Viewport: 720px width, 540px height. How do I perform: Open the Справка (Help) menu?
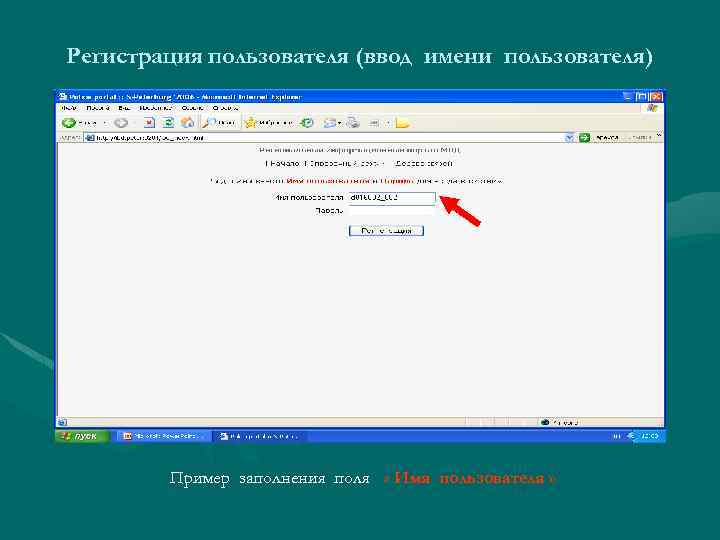tap(226, 108)
